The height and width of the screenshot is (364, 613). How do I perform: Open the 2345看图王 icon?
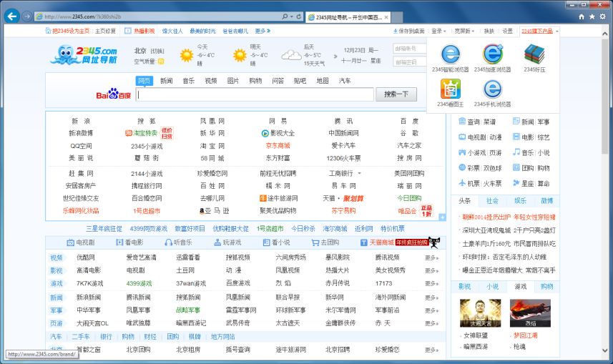point(450,89)
